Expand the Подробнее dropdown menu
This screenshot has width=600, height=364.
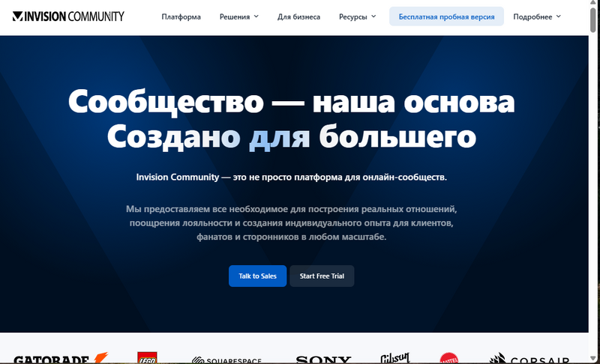coord(537,16)
